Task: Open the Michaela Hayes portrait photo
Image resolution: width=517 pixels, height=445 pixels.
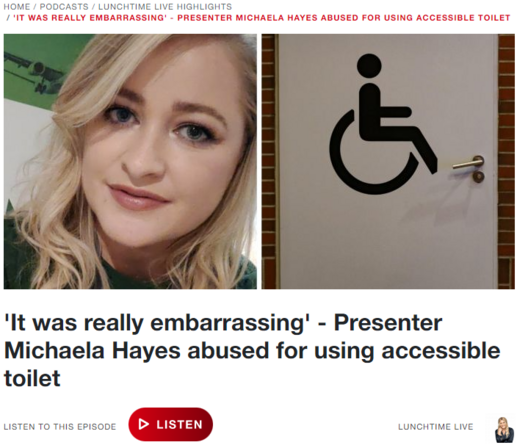Action: pos(130,161)
